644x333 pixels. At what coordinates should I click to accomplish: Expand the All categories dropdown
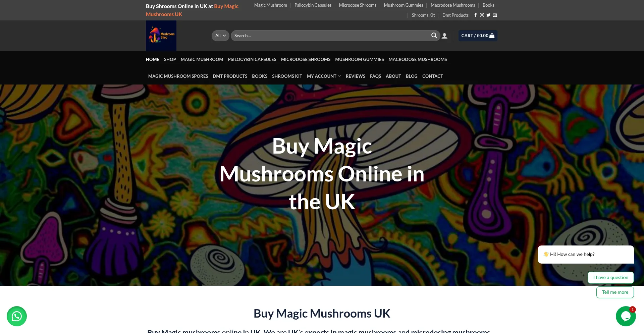click(x=220, y=36)
